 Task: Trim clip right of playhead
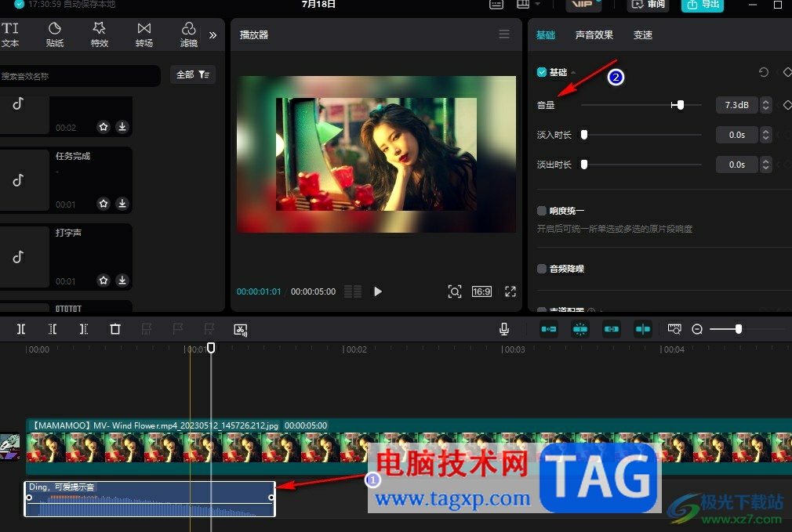click(84, 329)
